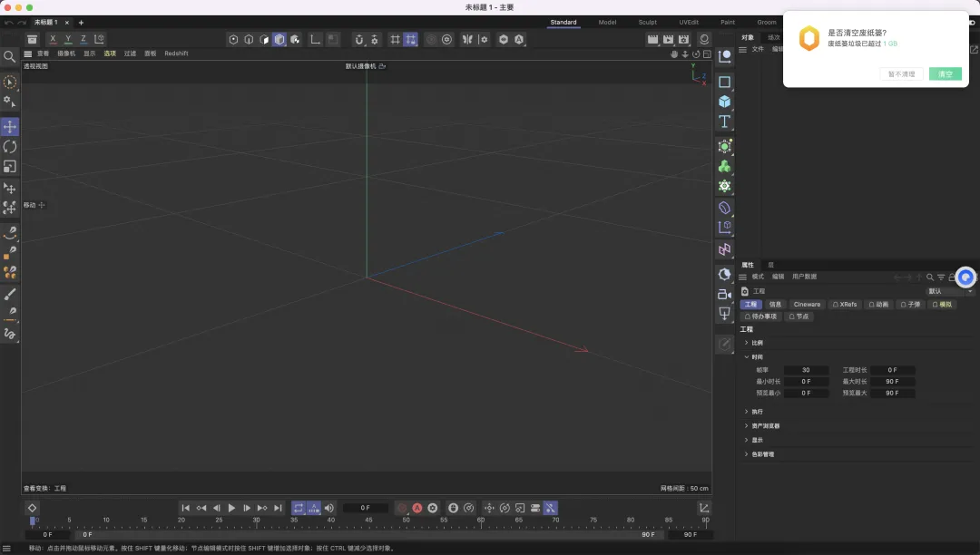
Task: Open the 用户数据 menu in Attributes
Action: [x=804, y=277]
